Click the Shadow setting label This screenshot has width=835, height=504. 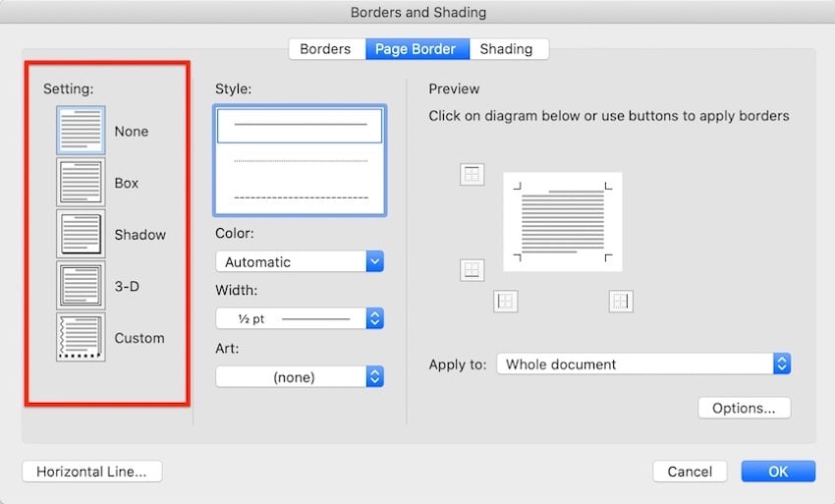[x=140, y=235]
